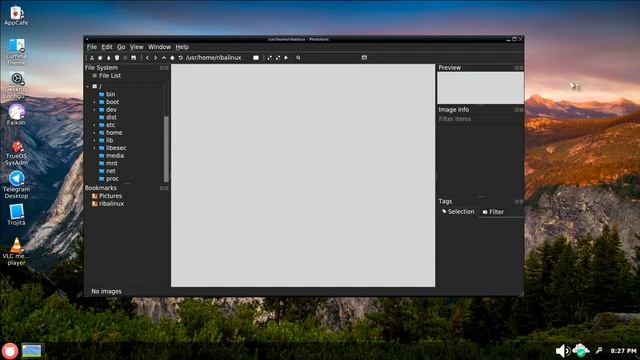640x360 pixels.
Task: Expand the dev folder arrow
Action: (x=95, y=110)
